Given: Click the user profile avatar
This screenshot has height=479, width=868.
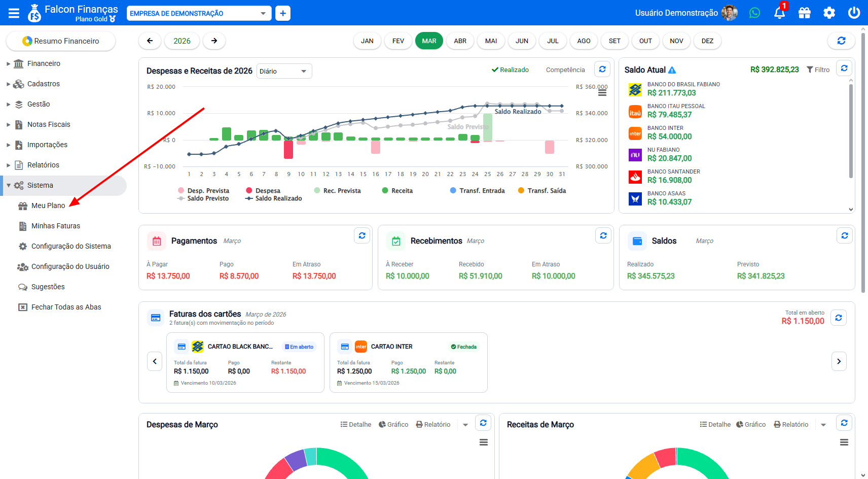Looking at the screenshot, I should tap(730, 13).
